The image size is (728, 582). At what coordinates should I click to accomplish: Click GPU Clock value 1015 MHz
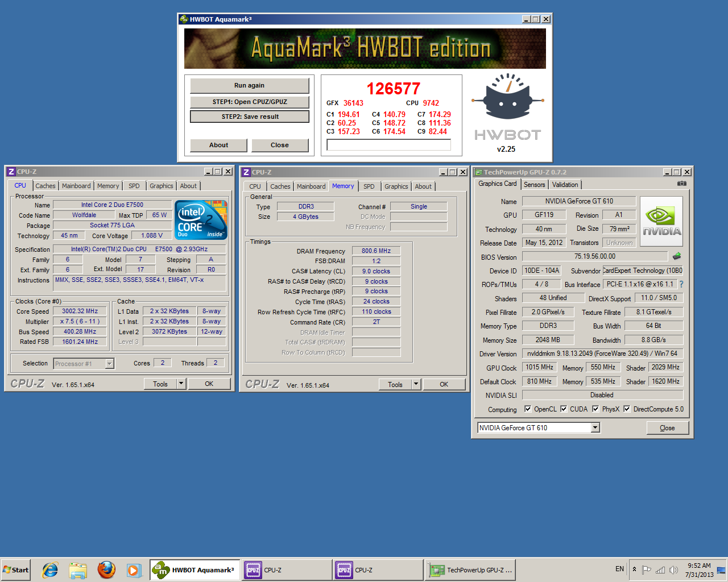coord(540,367)
